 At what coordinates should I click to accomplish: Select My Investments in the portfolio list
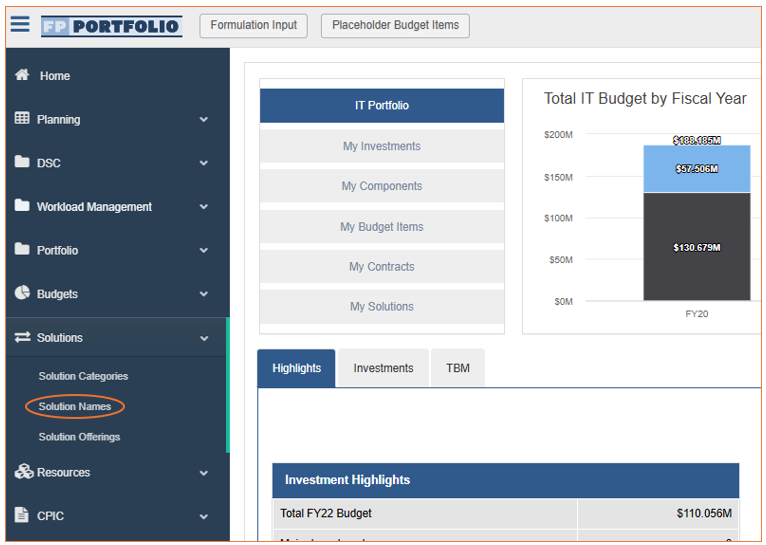[x=382, y=146]
